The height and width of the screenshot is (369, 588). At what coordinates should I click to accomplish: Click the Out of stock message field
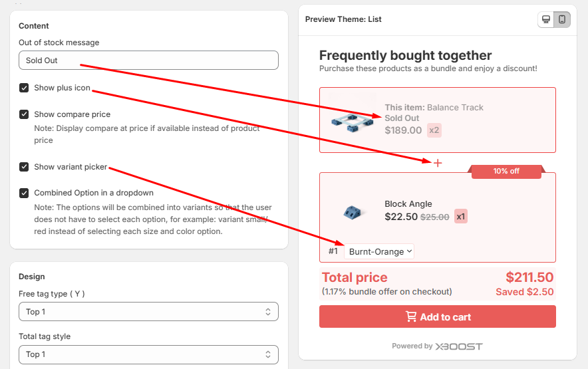[148, 61]
